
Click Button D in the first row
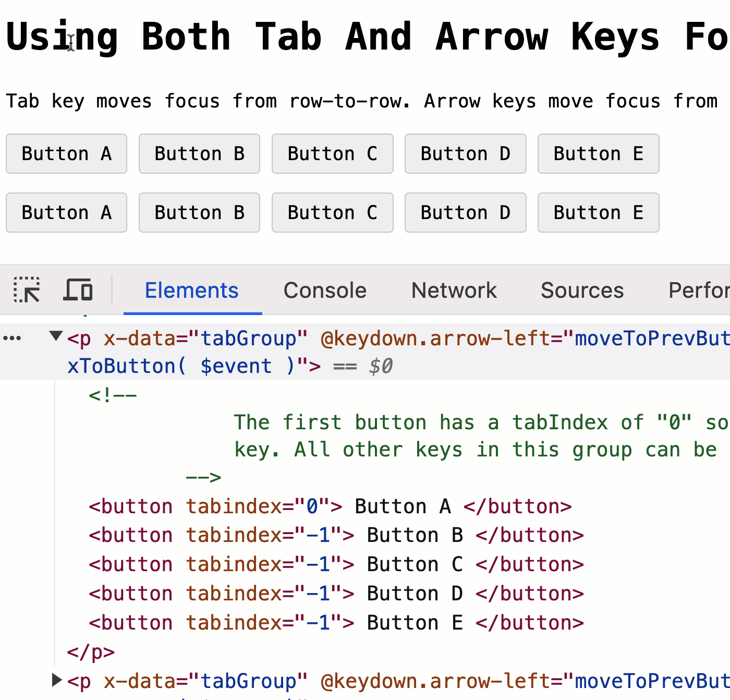pyautogui.click(x=465, y=153)
